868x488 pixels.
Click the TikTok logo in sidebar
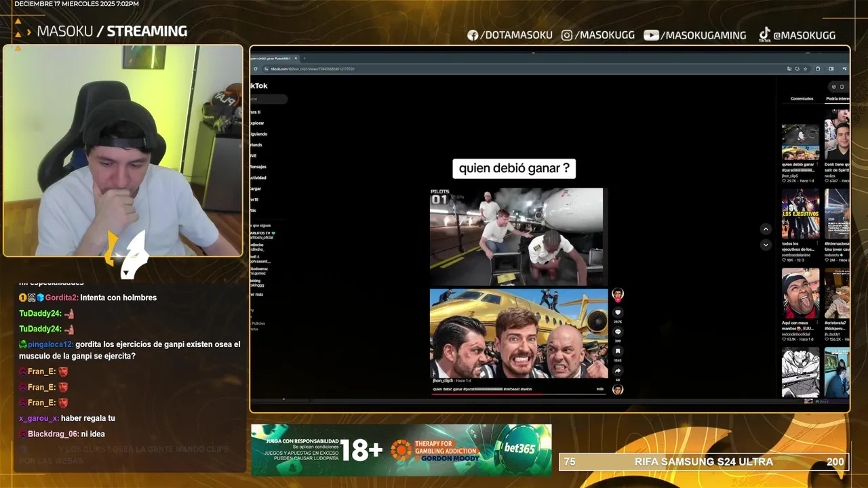tap(259, 86)
